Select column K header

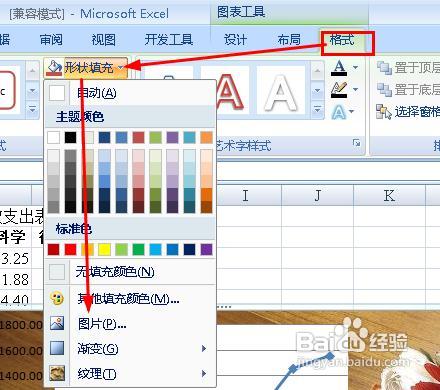pyautogui.click(x=389, y=195)
